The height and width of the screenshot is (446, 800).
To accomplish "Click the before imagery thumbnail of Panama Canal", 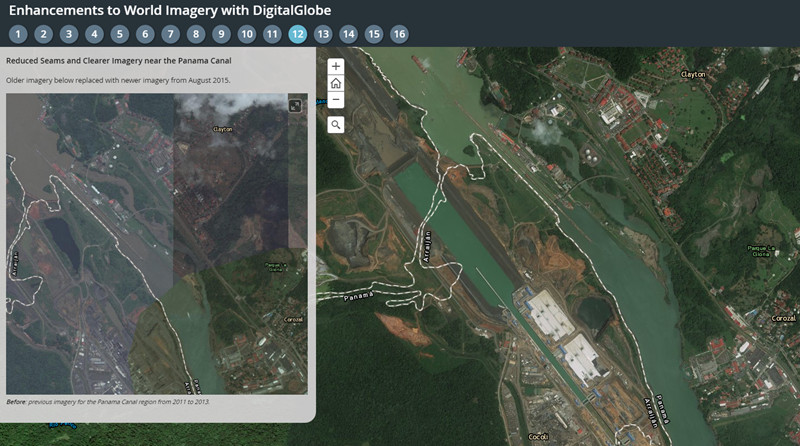I will (x=157, y=243).
